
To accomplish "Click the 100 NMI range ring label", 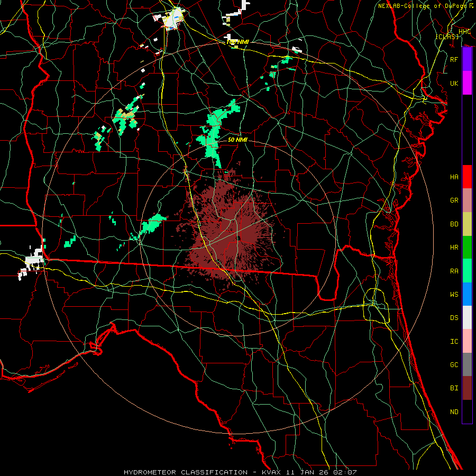I will (x=237, y=42).
